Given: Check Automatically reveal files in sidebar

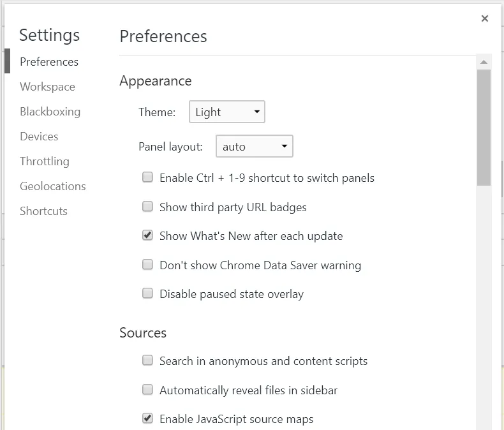Looking at the screenshot, I should (x=147, y=390).
